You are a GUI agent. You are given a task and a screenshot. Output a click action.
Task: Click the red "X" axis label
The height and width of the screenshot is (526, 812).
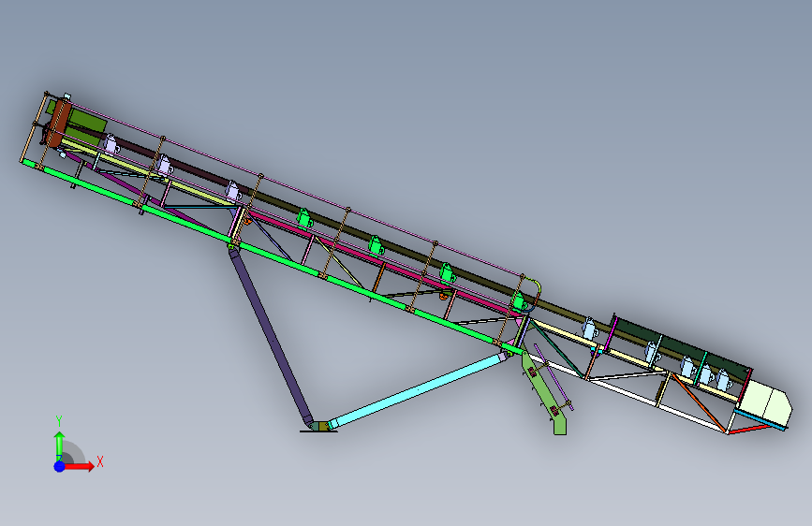click(100, 461)
